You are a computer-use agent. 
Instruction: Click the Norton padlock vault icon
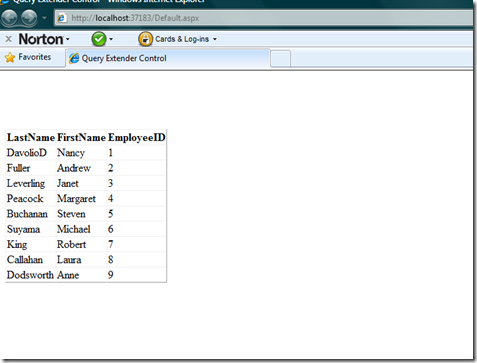pos(145,39)
